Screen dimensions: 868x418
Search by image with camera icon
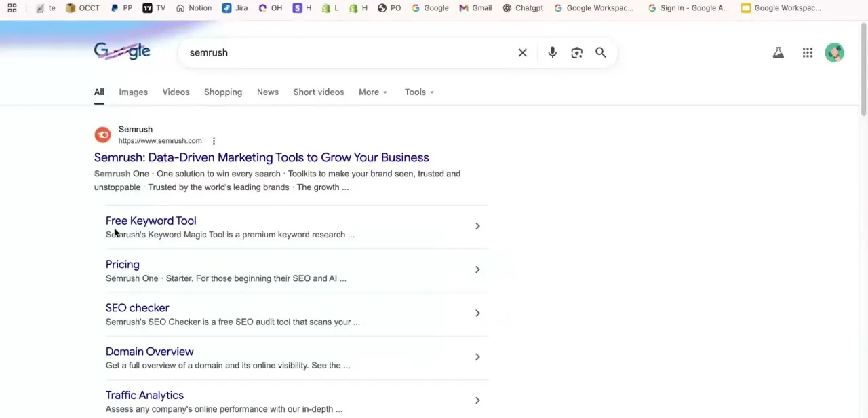click(x=576, y=52)
